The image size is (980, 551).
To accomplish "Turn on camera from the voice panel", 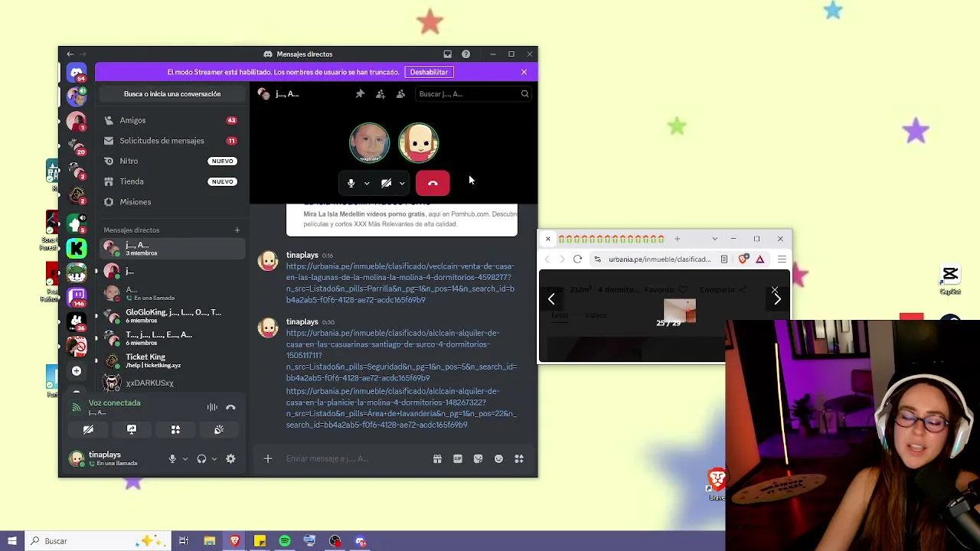I will point(88,429).
